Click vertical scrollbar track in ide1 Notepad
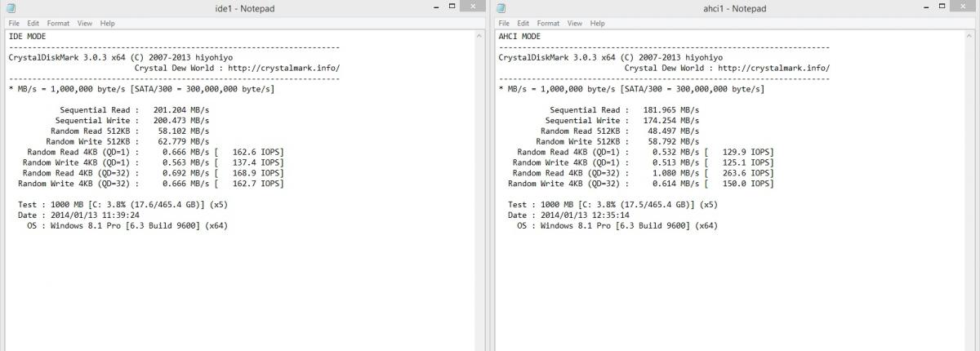 point(479,196)
